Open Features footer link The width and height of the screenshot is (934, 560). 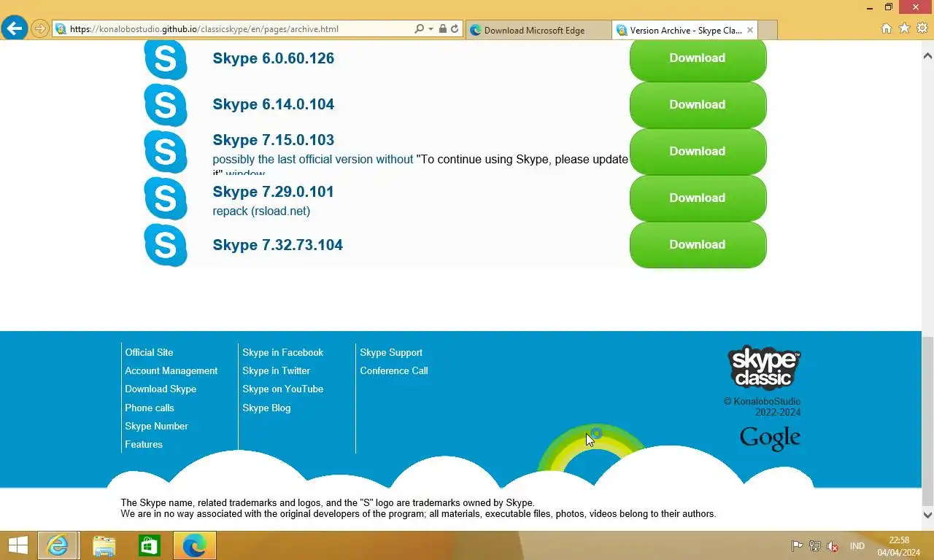coord(144,444)
